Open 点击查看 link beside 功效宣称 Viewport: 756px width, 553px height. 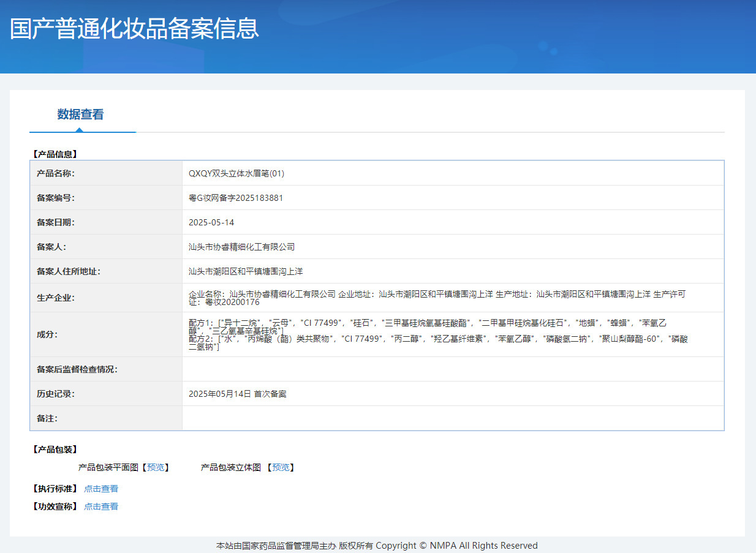[x=101, y=506]
